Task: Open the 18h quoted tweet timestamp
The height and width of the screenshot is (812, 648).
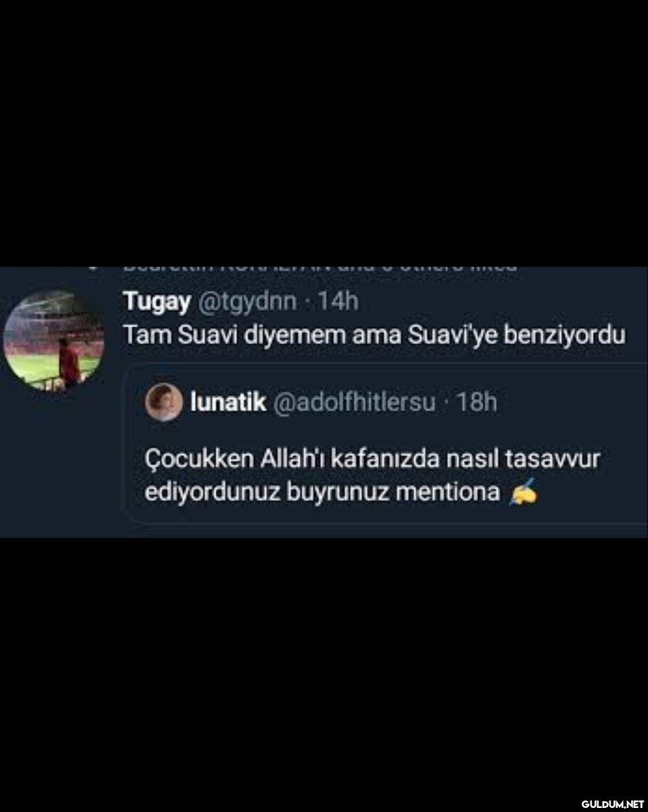Action: click(x=477, y=403)
